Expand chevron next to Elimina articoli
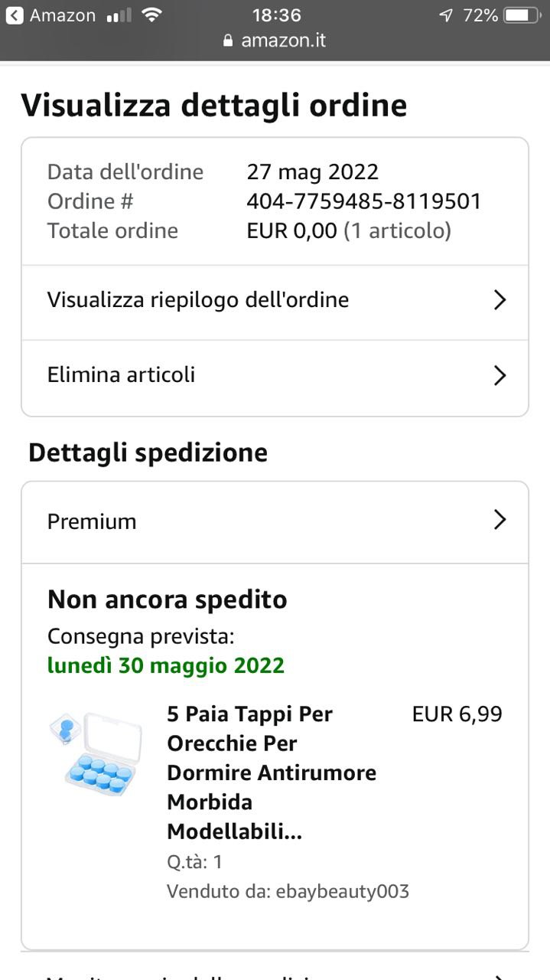This screenshot has height=980, width=550. click(x=500, y=375)
